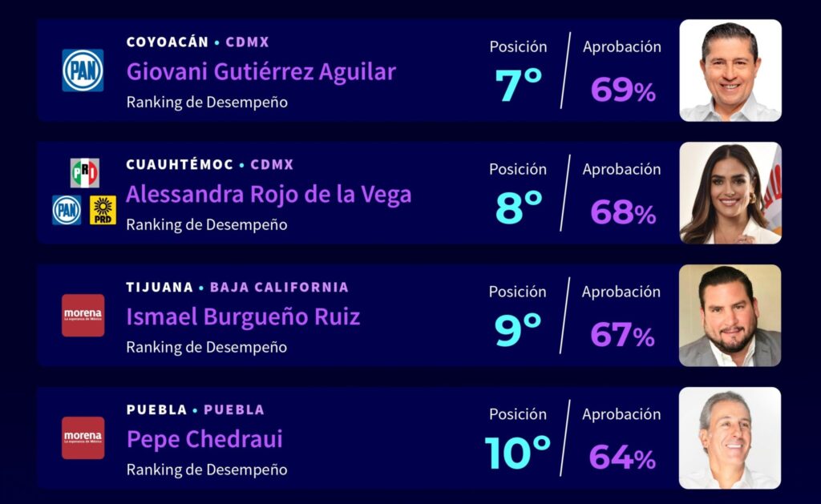Click the 10° position number

pyautogui.click(x=518, y=453)
